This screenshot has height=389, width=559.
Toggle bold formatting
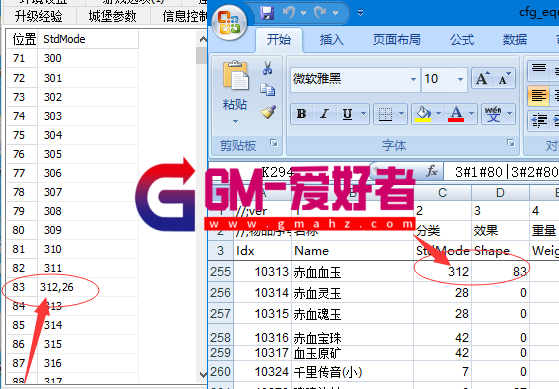[302, 114]
